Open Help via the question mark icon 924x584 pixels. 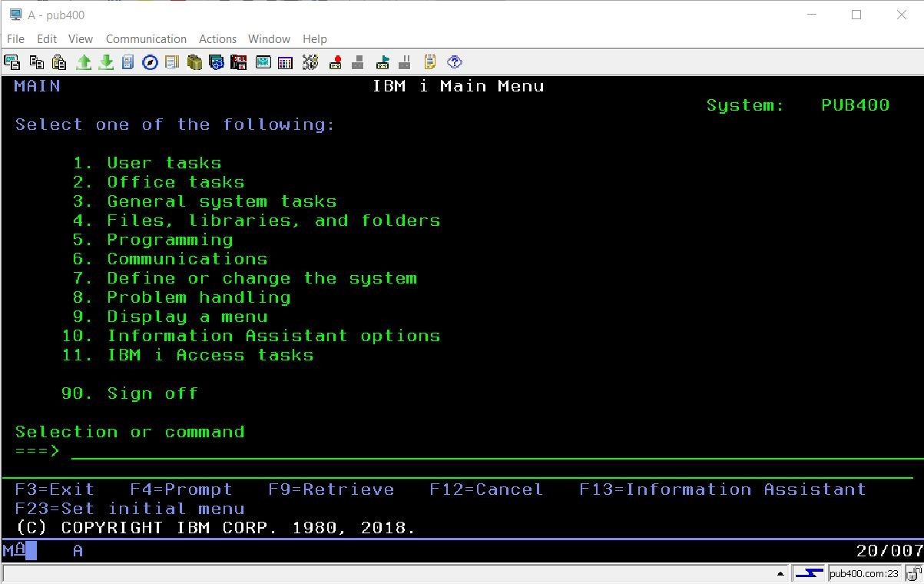coord(454,62)
